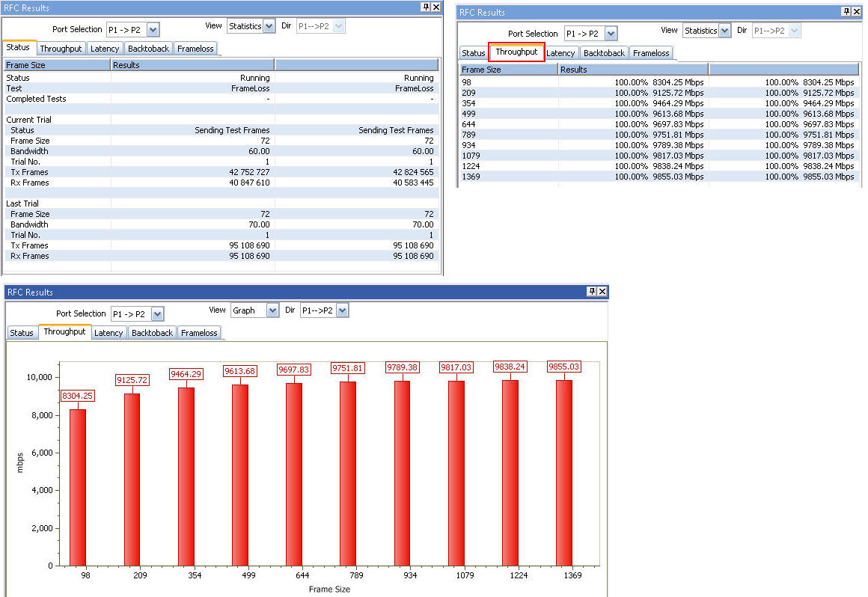The image size is (868, 597).
Task: Click Current Trial Tx Frames value 42 752 727
Action: tap(249, 173)
